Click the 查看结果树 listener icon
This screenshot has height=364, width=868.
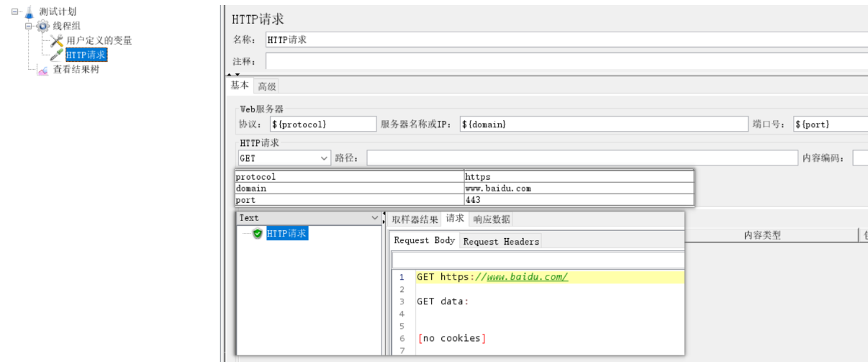pos(43,70)
